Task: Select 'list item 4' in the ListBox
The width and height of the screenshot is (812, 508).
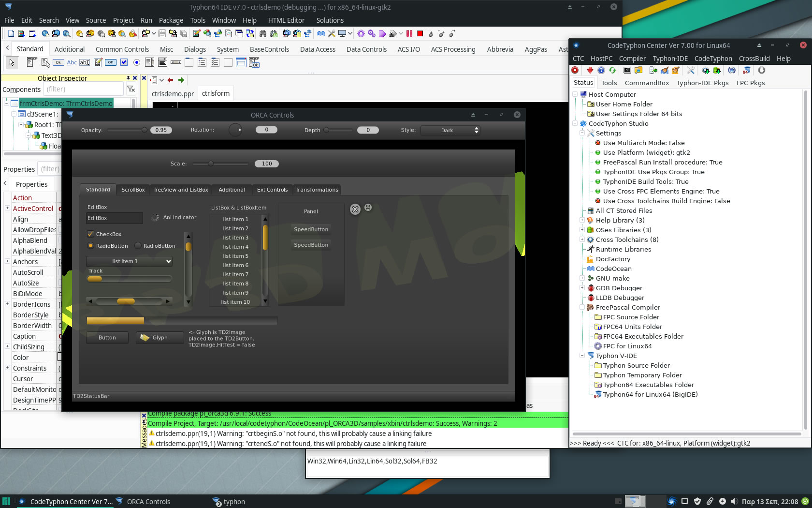Action: (x=236, y=247)
